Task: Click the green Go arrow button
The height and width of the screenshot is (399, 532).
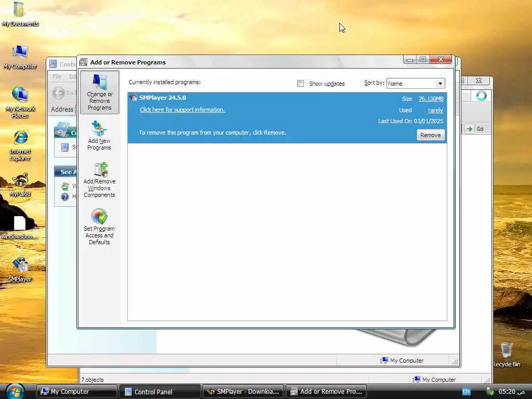Action: click(x=470, y=129)
